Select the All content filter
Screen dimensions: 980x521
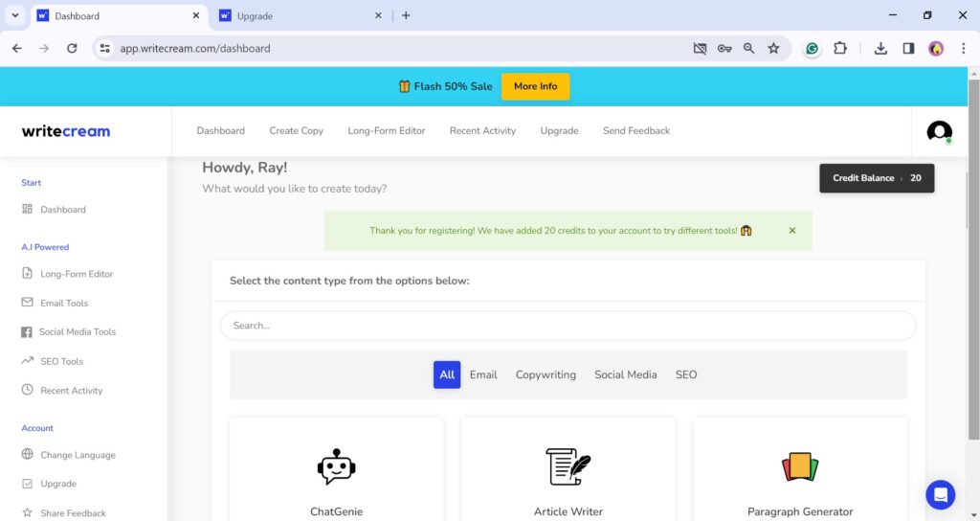[447, 374]
